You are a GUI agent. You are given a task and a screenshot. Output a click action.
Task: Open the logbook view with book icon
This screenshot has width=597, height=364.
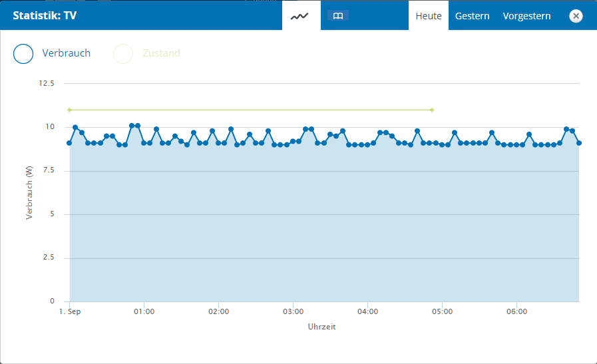(x=338, y=16)
